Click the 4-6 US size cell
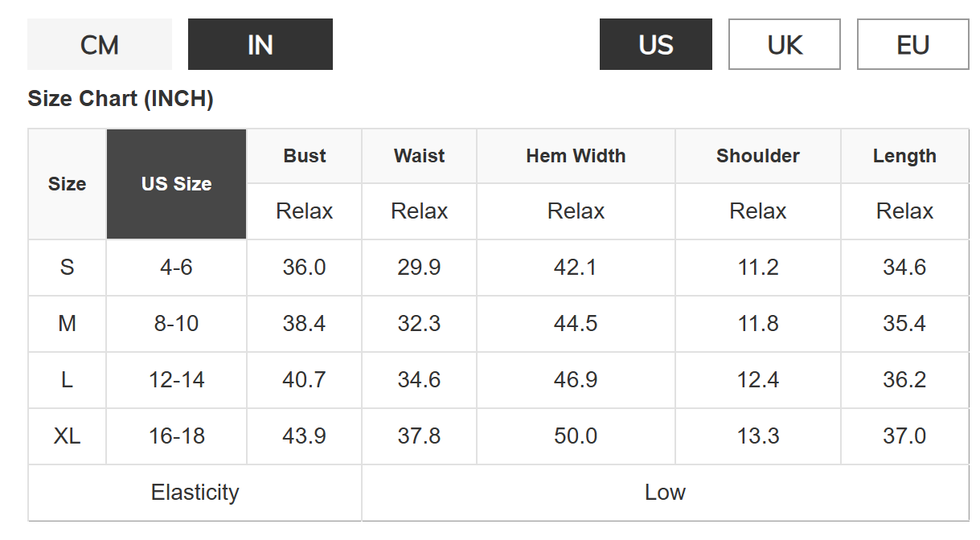980x540 pixels. [x=176, y=268]
